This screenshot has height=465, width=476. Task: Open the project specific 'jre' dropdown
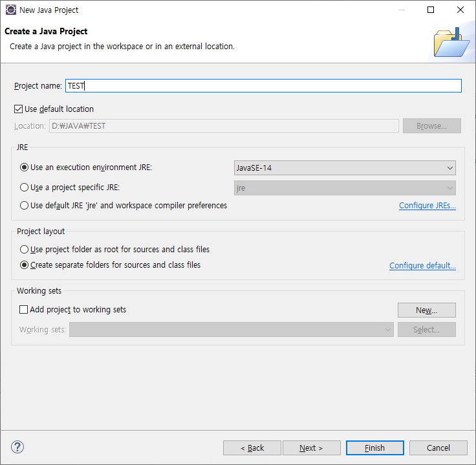[345, 188]
